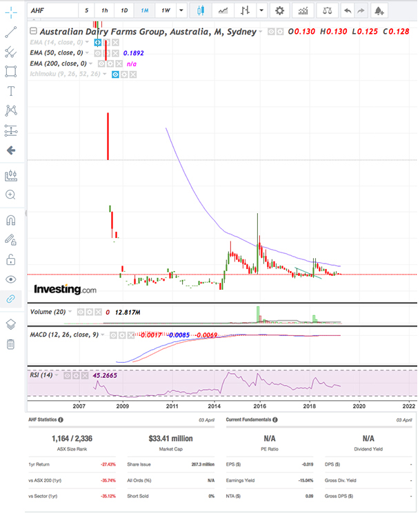Click the undo arrow
Viewport: 420px width, 516px height.
(348, 10)
